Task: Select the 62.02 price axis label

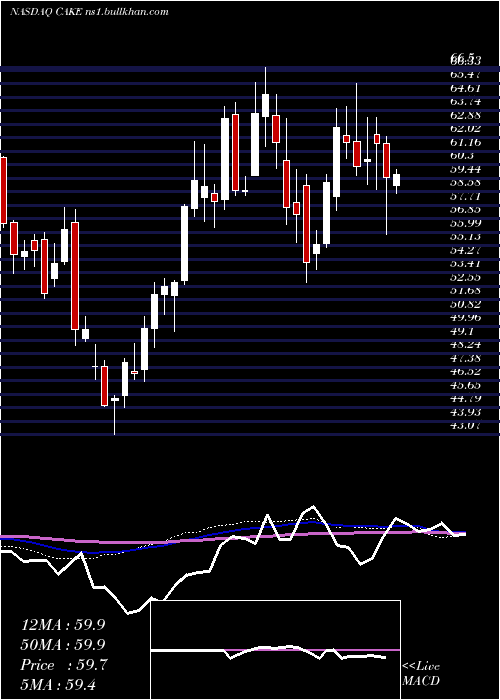Action: 466,129
